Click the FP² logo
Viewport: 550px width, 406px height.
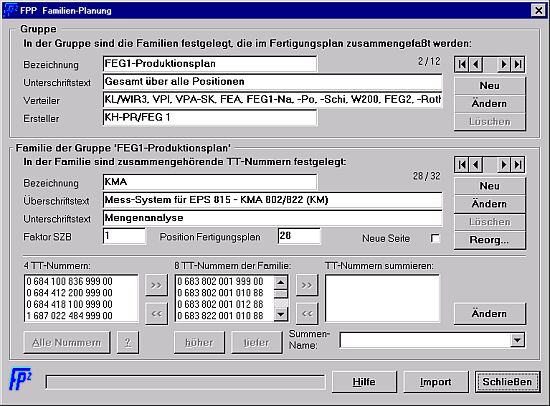pyautogui.click(x=20, y=379)
